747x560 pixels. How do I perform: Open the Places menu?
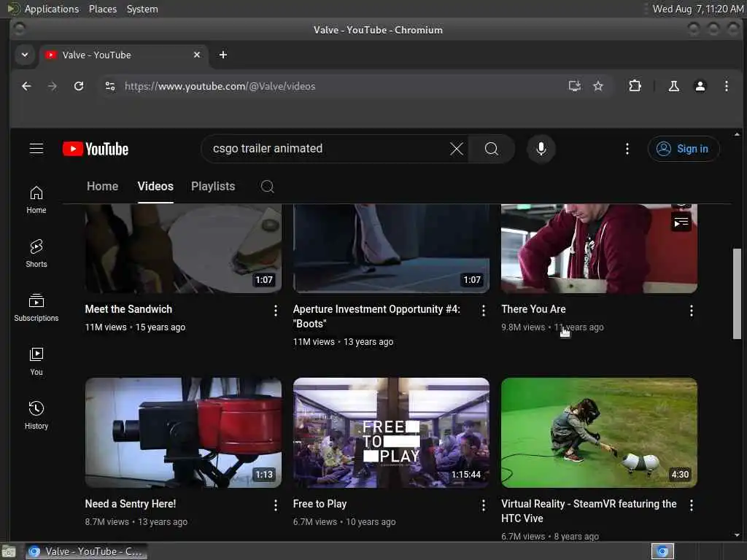[103, 9]
